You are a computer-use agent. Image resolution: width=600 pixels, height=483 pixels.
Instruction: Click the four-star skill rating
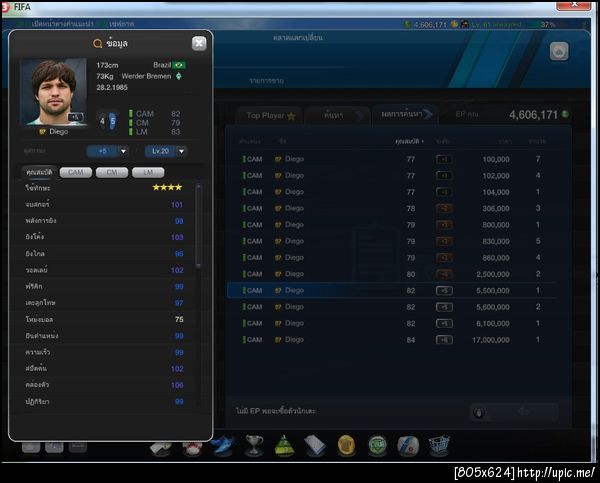coord(167,187)
